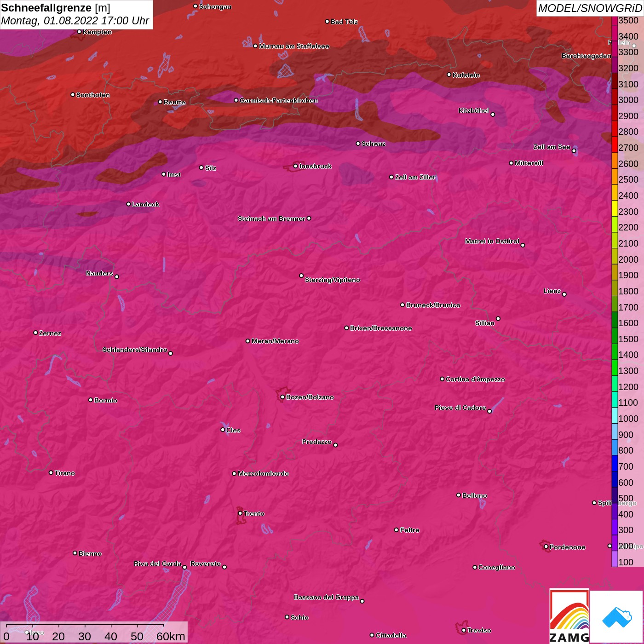The height and width of the screenshot is (644, 644).
Task: Click the Cles label
Action: 233,430
